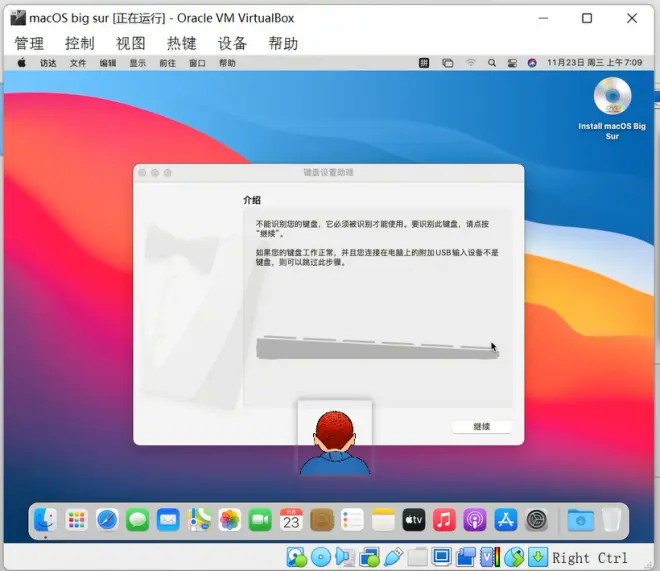Click VirtualBox network status icon
Viewport: 660px width, 571px height.
pos(370,557)
